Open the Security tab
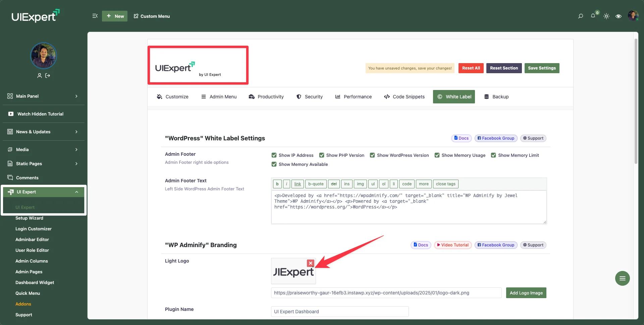644x325 pixels. pyautogui.click(x=309, y=97)
